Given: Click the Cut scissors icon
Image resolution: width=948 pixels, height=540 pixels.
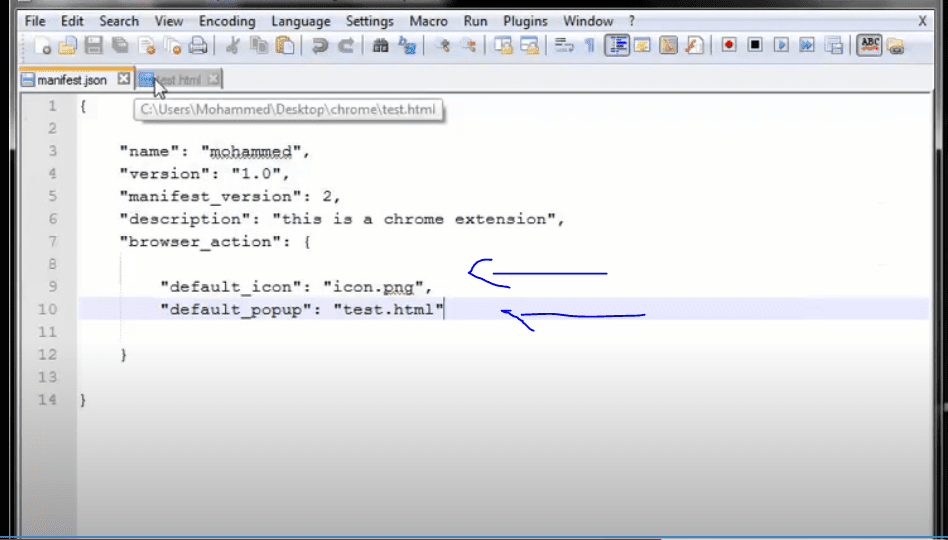Looking at the screenshot, I should tap(232, 45).
